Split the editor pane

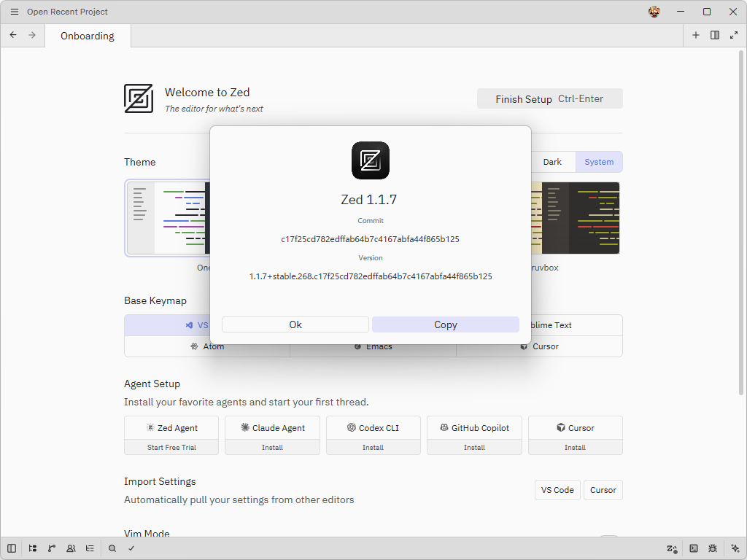pyautogui.click(x=715, y=35)
